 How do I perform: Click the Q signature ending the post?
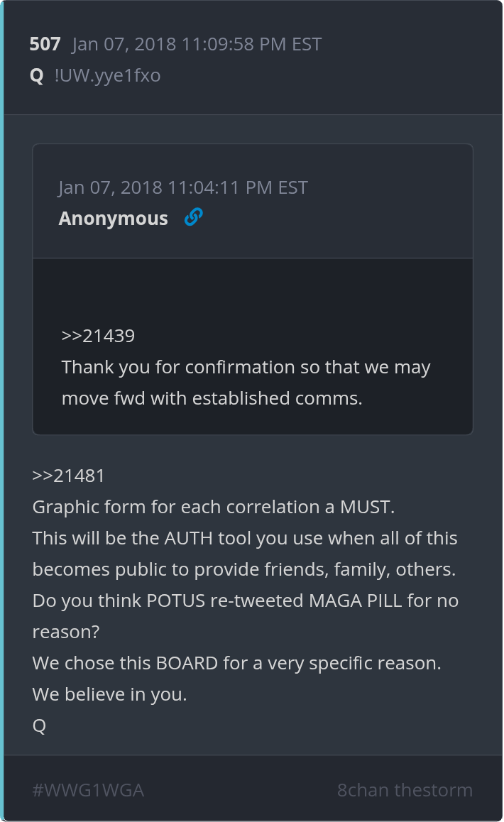click(39, 725)
